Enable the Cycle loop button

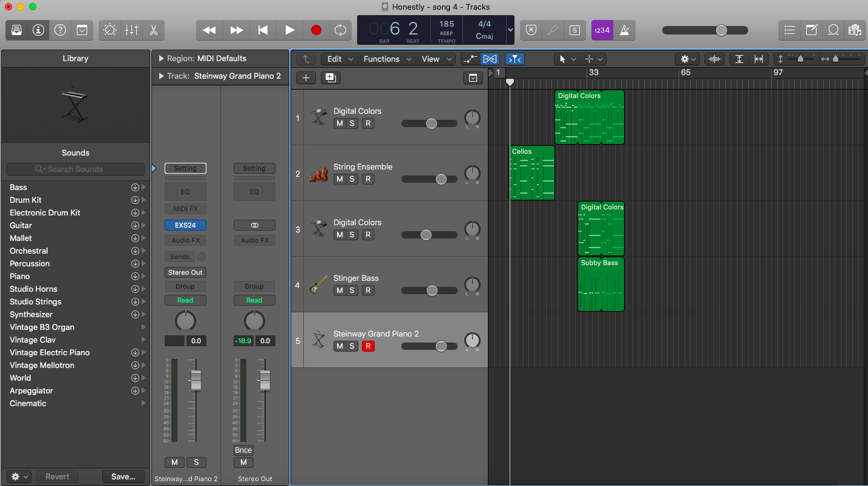point(341,30)
